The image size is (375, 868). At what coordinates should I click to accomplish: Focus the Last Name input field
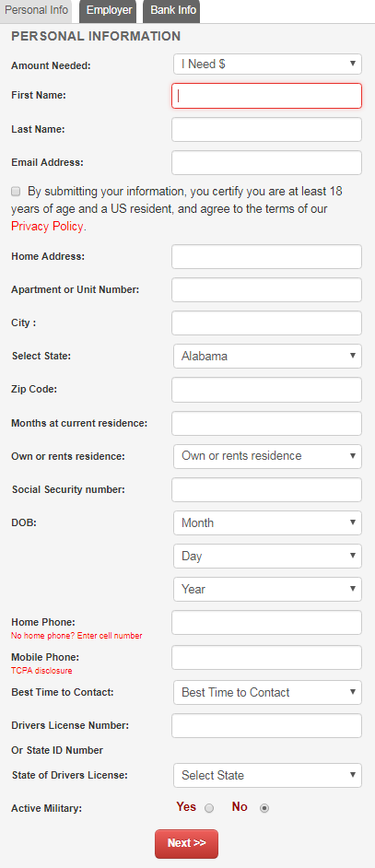point(266,130)
